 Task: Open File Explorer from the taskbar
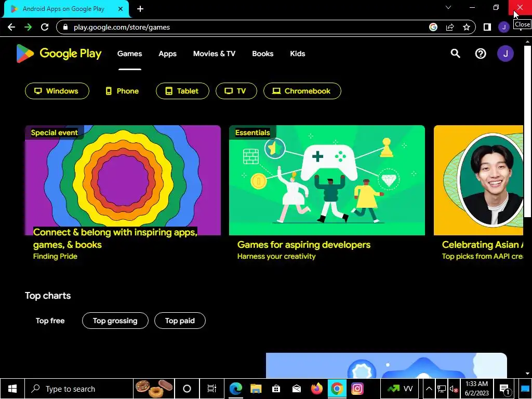tap(256, 389)
